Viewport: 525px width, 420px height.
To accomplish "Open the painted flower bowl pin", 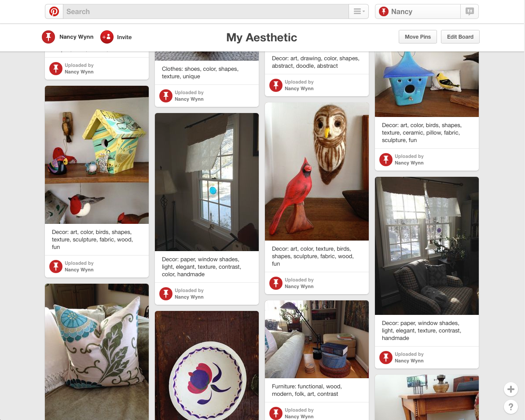I will point(206,365).
